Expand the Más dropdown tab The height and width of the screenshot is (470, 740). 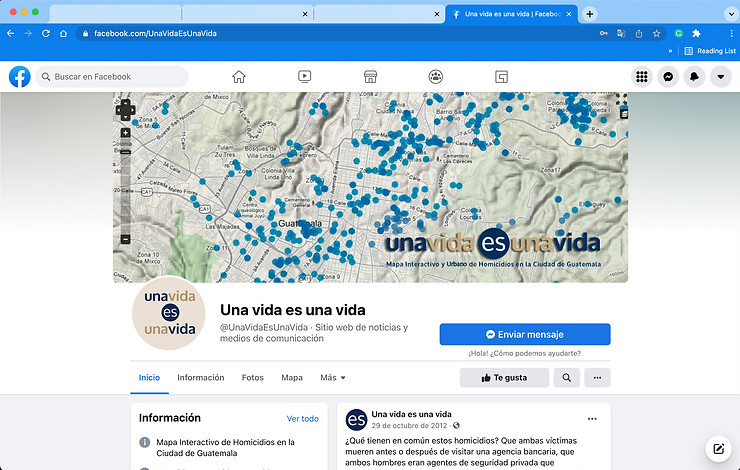333,378
